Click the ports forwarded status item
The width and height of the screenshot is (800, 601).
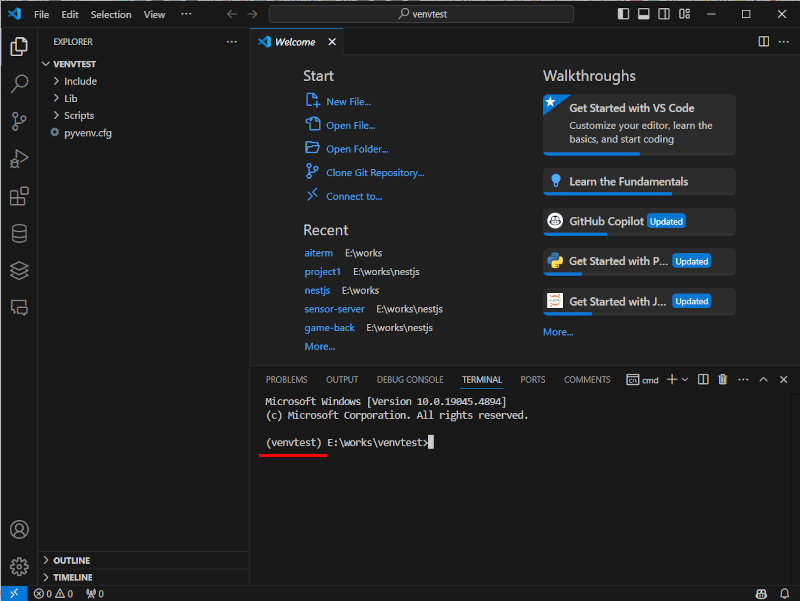(x=95, y=593)
